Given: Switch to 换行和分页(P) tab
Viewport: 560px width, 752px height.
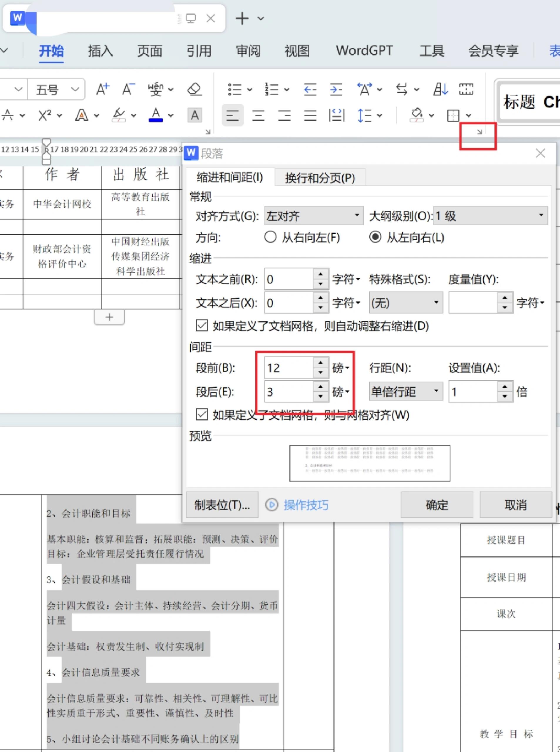Looking at the screenshot, I should pos(320,178).
